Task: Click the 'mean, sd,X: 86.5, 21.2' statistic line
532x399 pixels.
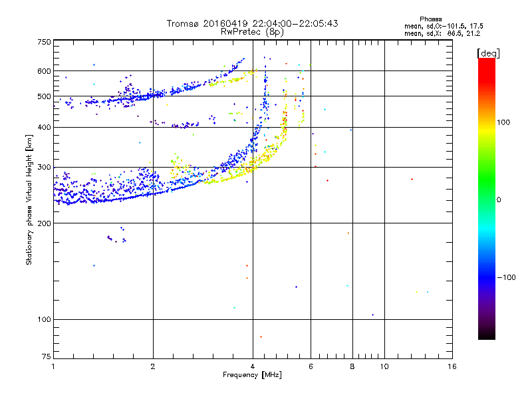Action: tap(442, 34)
